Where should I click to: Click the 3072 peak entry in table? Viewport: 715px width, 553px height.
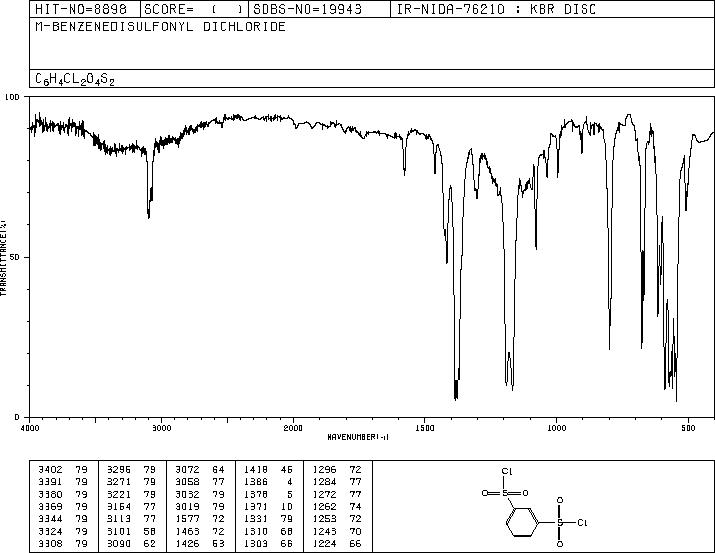click(200, 470)
